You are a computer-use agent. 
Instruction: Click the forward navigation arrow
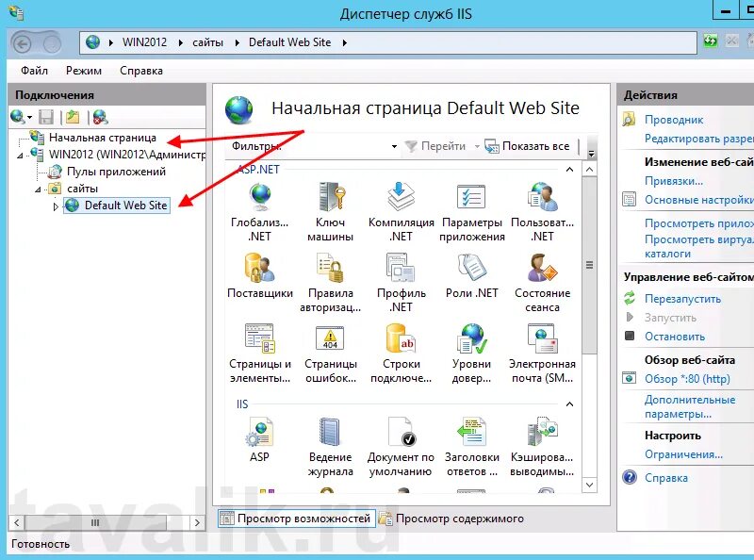point(51,44)
